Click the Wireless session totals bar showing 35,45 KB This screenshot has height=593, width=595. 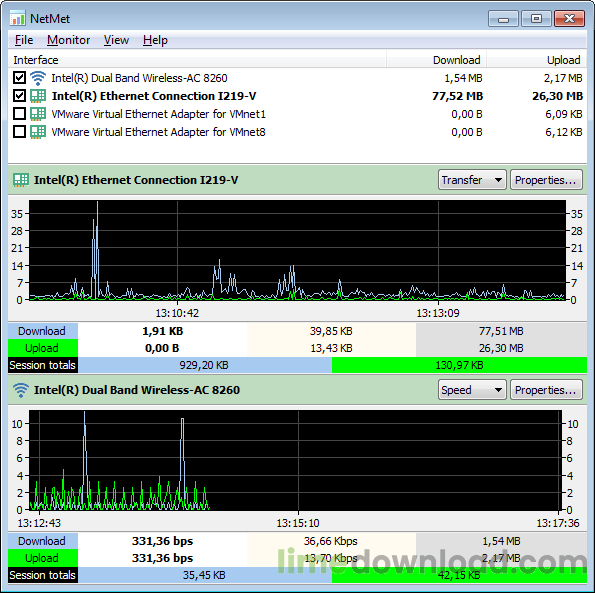coord(205,575)
